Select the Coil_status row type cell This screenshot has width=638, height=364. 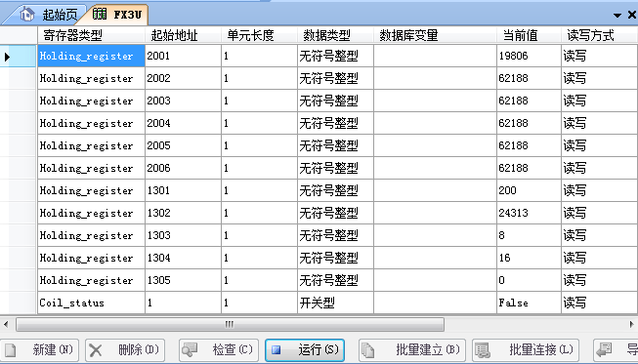[91, 303]
